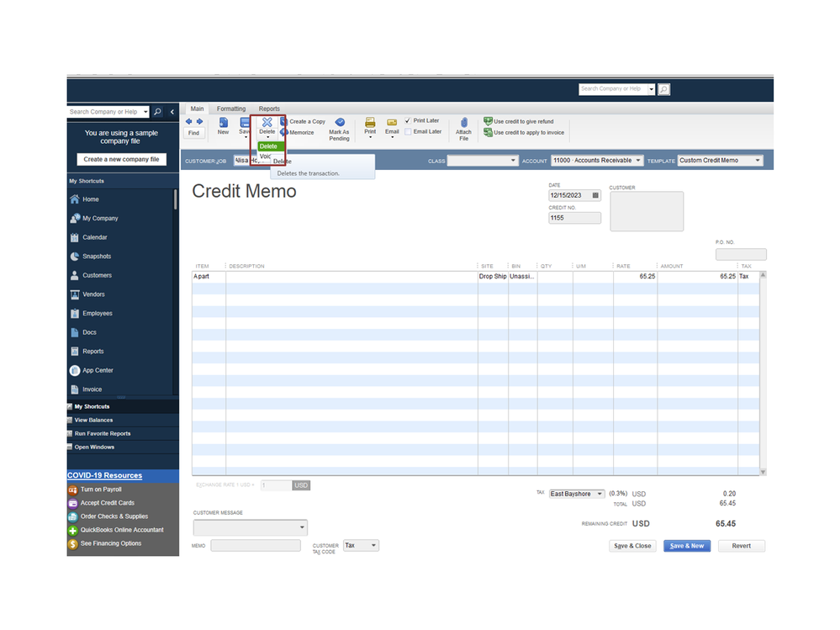Screen dimensions: 840x630
Task: Click Save & New
Action: [x=687, y=546]
